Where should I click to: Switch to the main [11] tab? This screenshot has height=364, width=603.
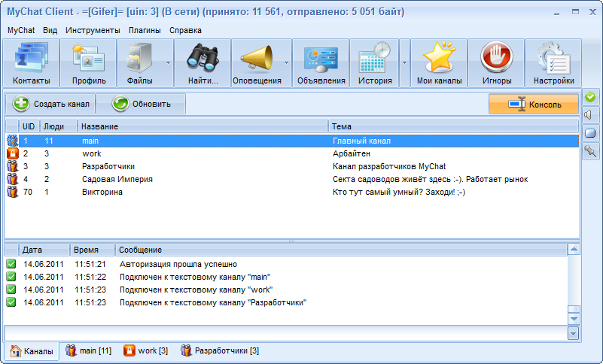click(88, 350)
